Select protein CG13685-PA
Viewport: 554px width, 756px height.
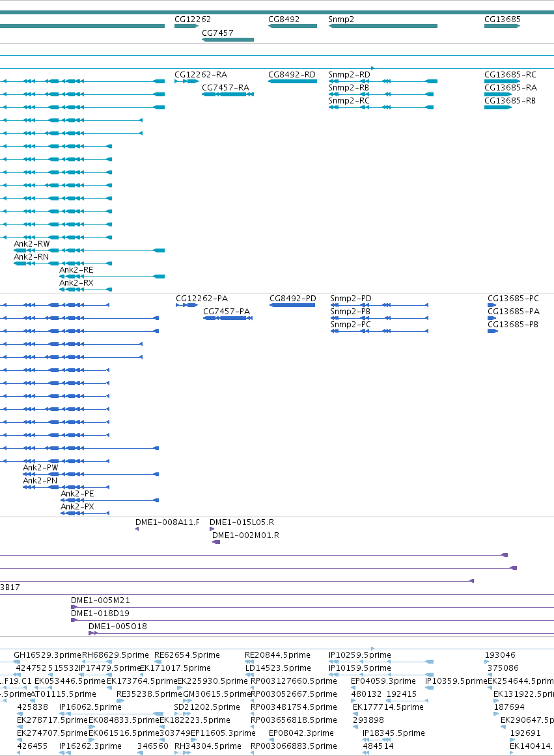coord(514,312)
